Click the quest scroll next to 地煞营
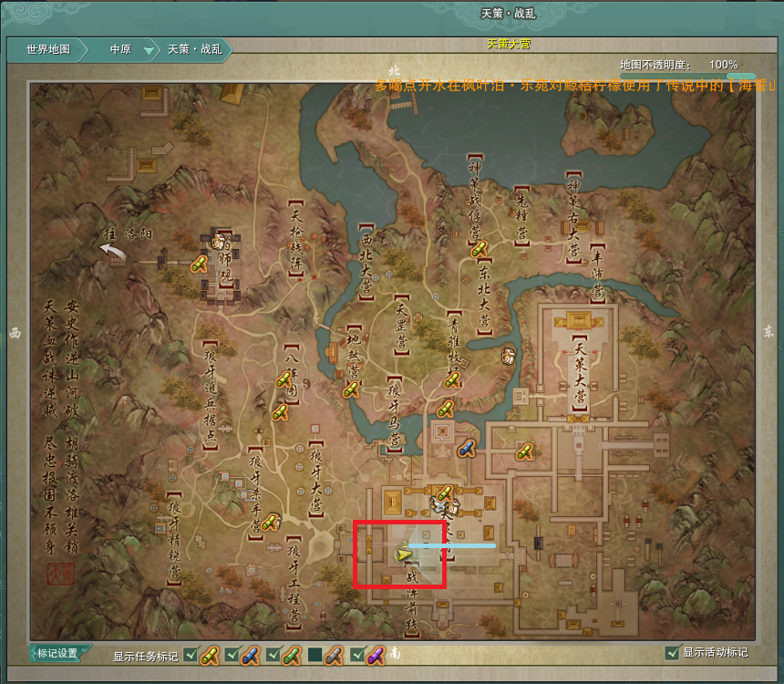 [351, 389]
